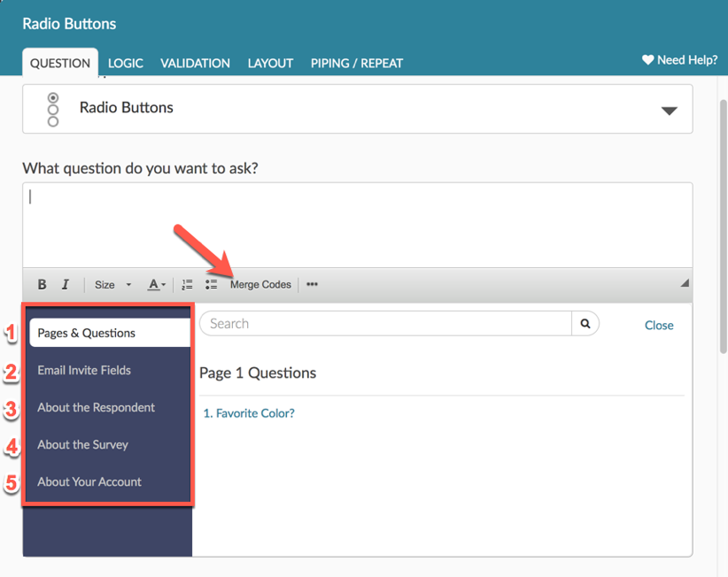Image resolution: width=728 pixels, height=577 pixels.
Task: Click the search magnifier icon
Action: click(x=585, y=324)
